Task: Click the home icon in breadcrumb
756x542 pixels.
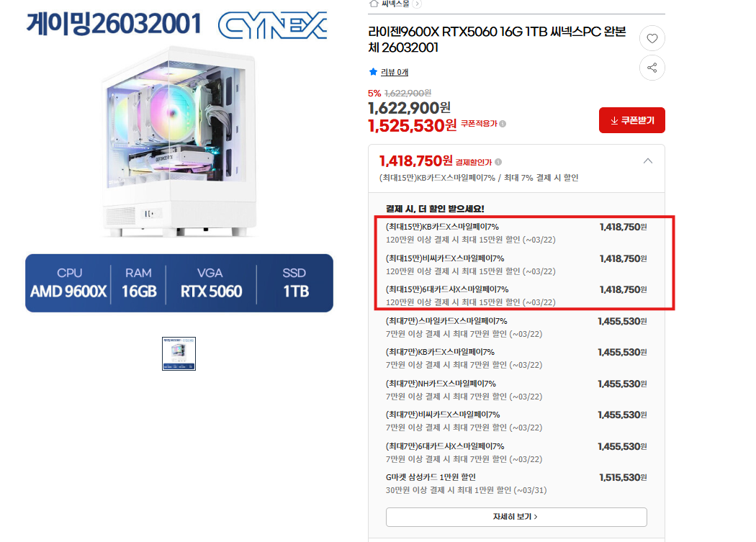Action: (373, 4)
